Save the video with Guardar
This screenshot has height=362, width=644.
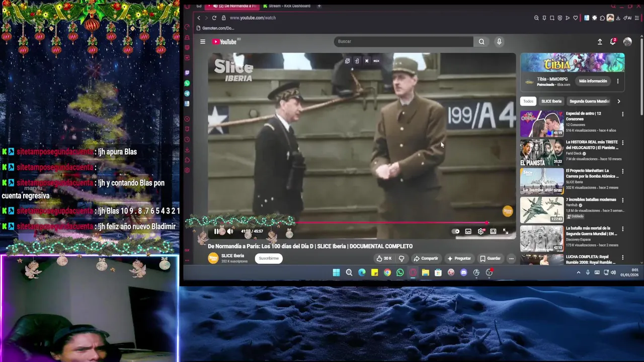pos(490,258)
